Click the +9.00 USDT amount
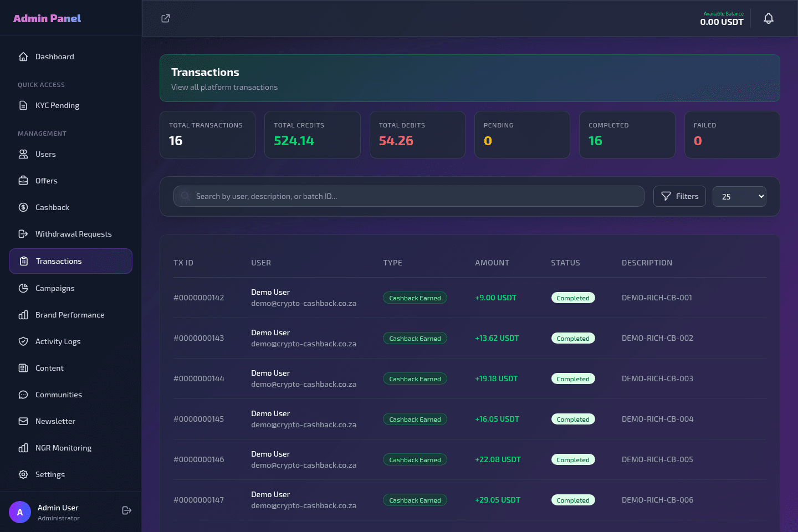The image size is (798, 532). [495, 298]
